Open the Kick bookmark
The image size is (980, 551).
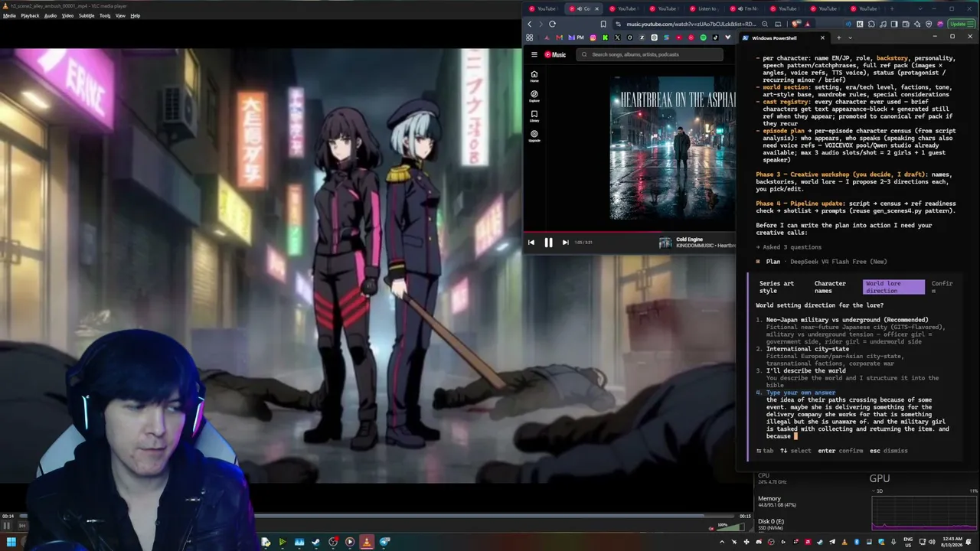605,37
